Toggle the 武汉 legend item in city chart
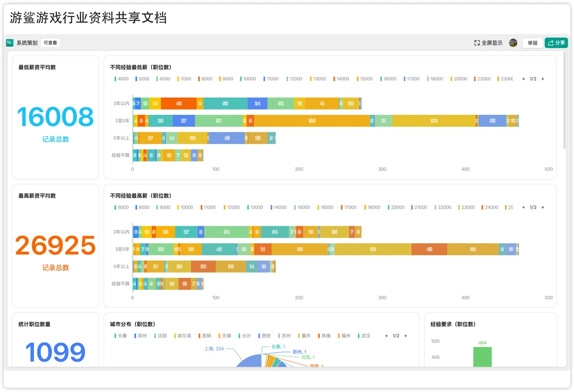Image resolution: width=574 pixels, height=392 pixels. click(364, 336)
